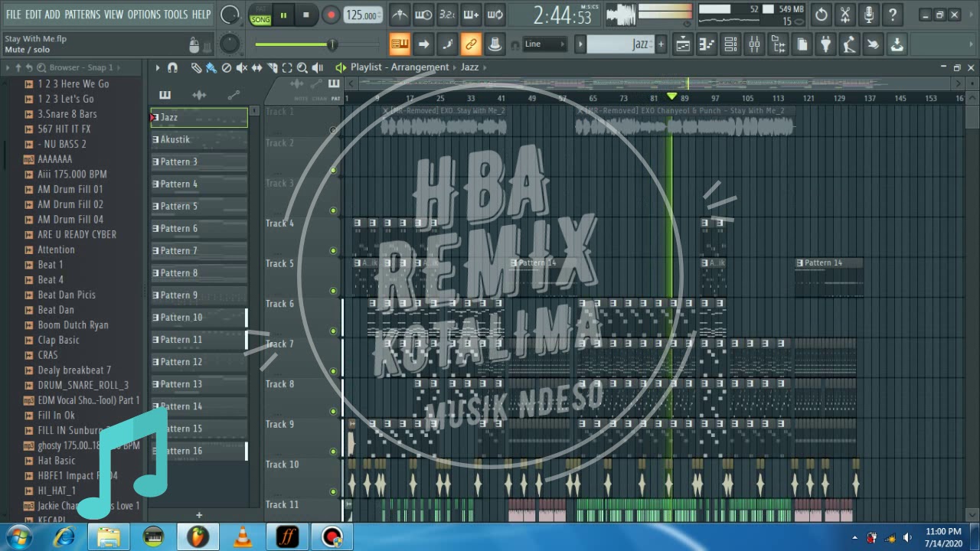This screenshot has height=551, width=980.
Task: Stop playback with the square button
Action: pyautogui.click(x=306, y=15)
